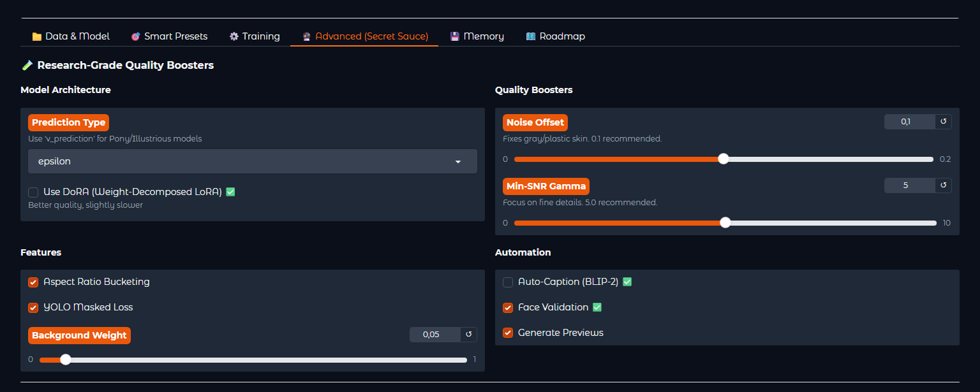This screenshot has height=392, width=980.
Task: Reset the Background Weight value
Action: tap(468, 335)
